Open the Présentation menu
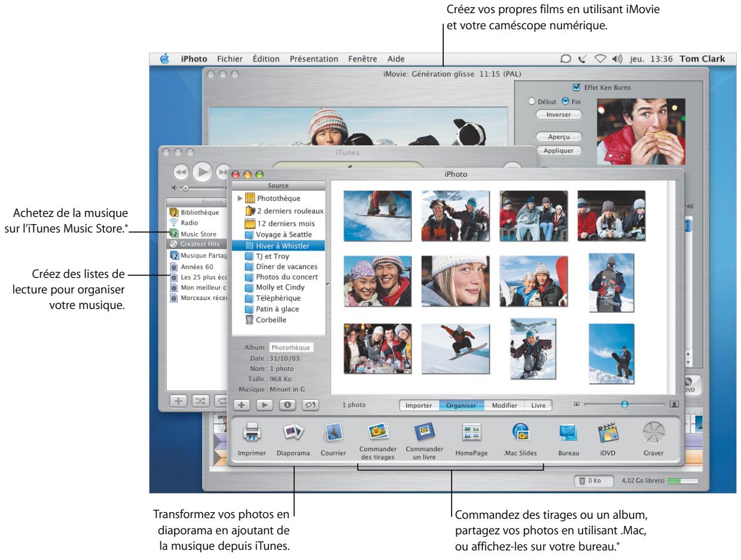741x560 pixels. [314, 59]
